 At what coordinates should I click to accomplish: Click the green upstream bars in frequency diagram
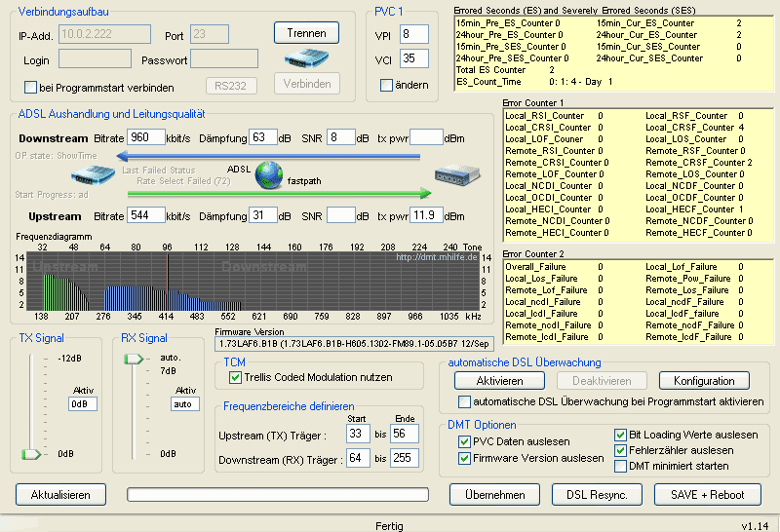point(66,293)
